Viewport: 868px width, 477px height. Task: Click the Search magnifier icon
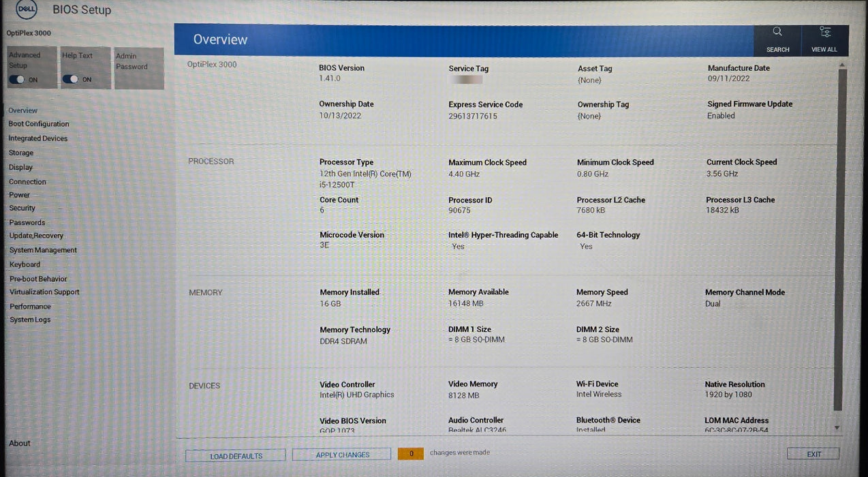point(777,32)
